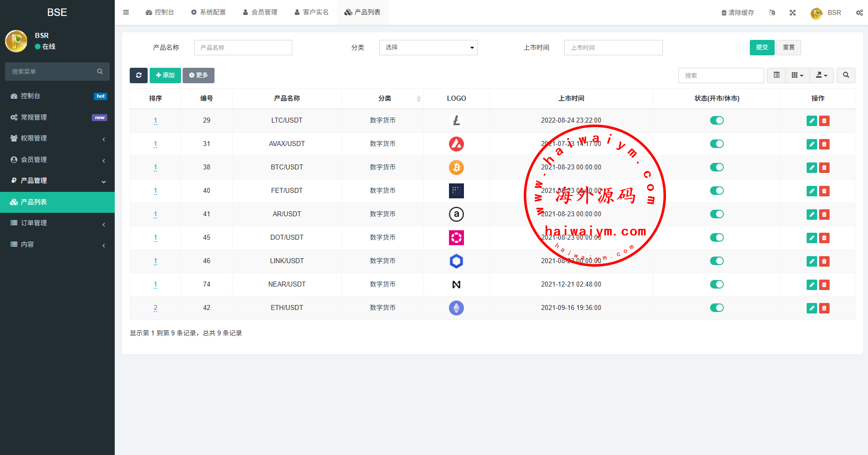
Task: Click the magnifier search button beside export
Action: (846, 75)
